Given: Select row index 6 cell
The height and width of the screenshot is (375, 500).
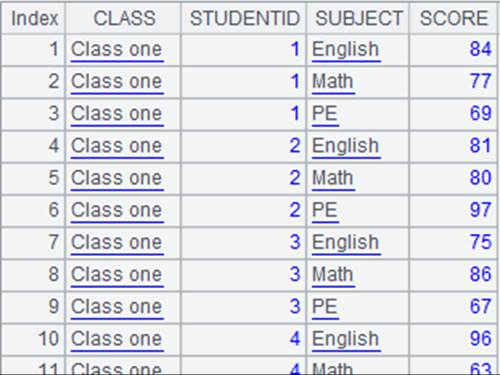Looking at the screenshot, I should point(34,210).
